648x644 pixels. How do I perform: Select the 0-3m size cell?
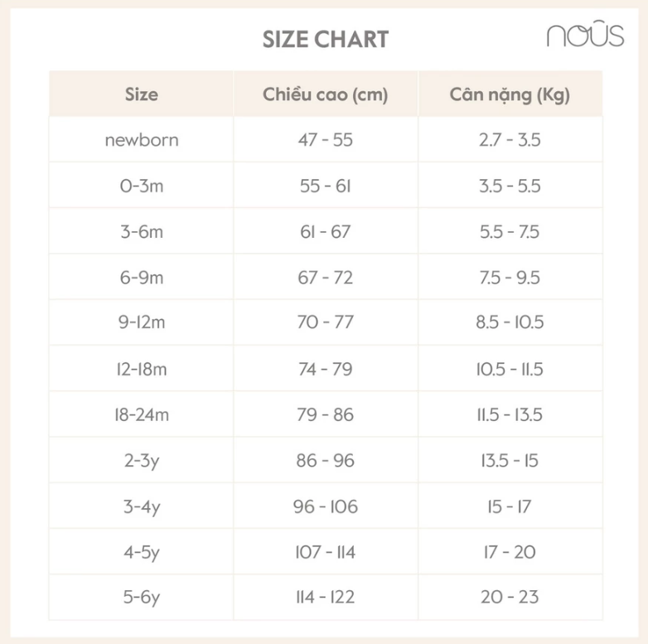coord(141,186)
